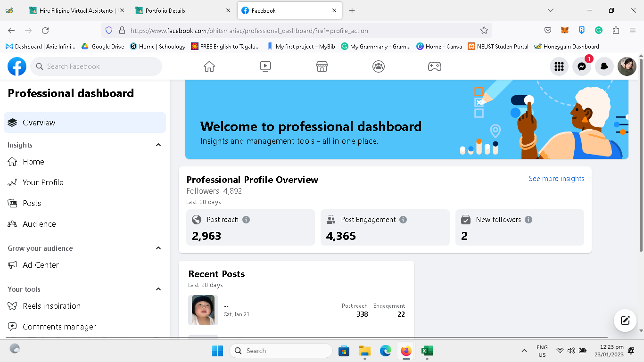This screenshot has height=362, width=644.
Task: Click the Search Facebook field
Action: (96, 66)
